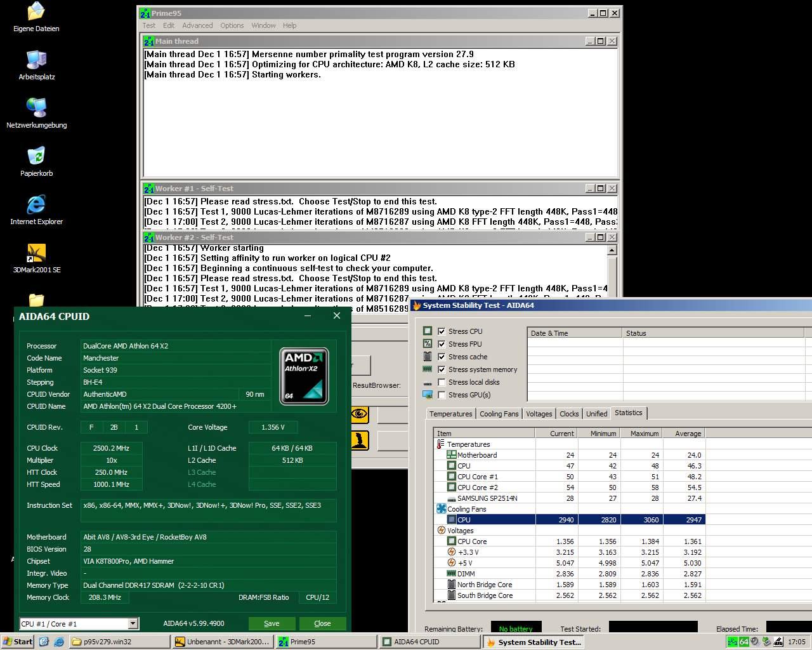Image resolution: width=812 pixels, height=650 pixels.
Task: Click the Start button
Action: coord(18,642)
